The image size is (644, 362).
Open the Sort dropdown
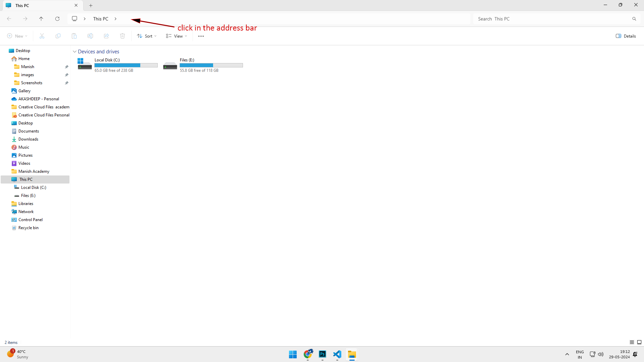(147, 36)
